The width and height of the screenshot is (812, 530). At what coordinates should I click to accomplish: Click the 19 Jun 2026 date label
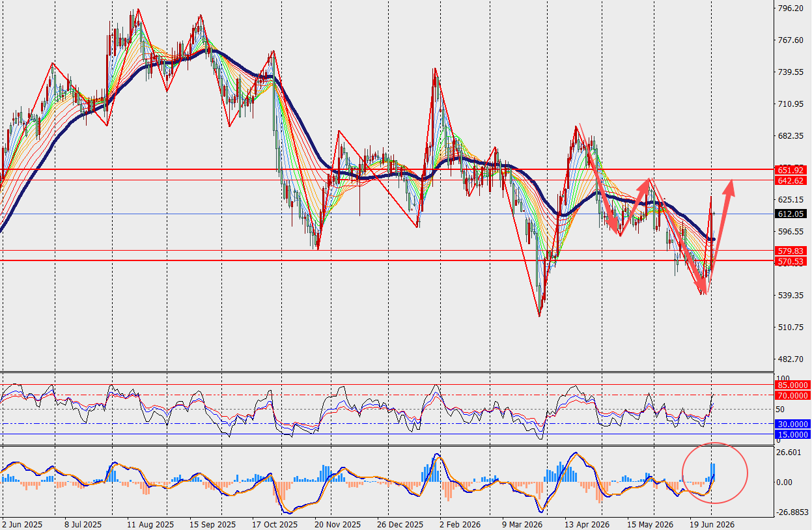pyautogui.click(x=714, y=523)
